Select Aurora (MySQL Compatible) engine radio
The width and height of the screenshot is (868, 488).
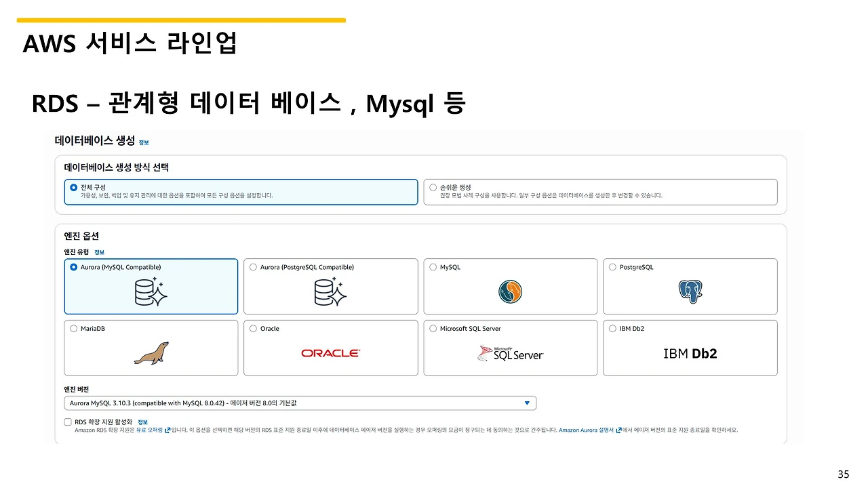(x=73, y=267)
